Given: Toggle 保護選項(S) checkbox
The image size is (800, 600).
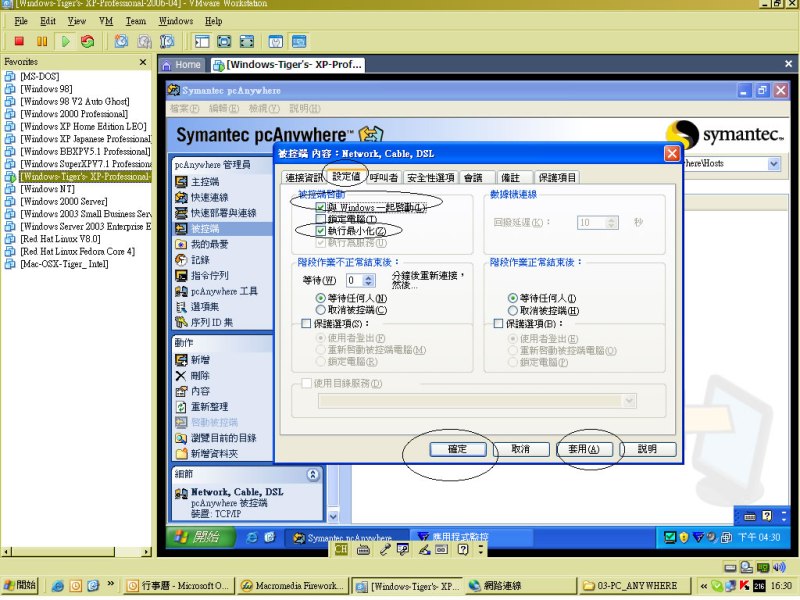Looking at the screenshot, I should 306,323.
